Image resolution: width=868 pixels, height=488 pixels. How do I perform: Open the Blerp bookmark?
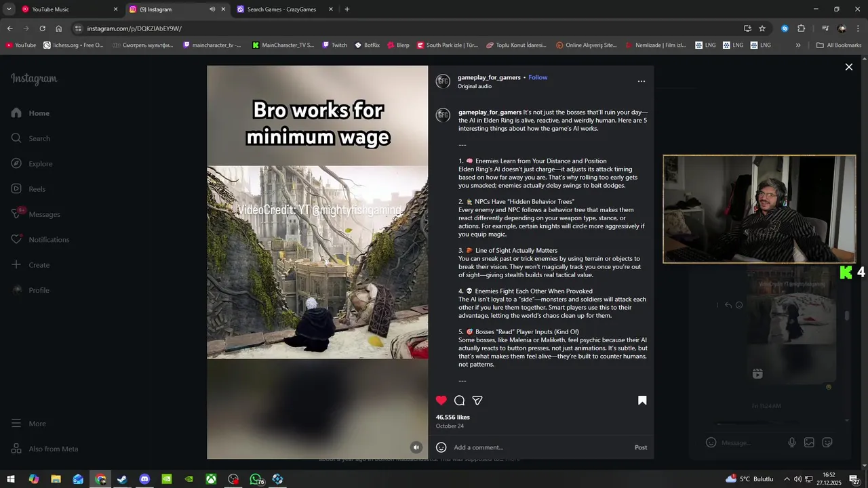pyautogui.click(x=398, y=45)
